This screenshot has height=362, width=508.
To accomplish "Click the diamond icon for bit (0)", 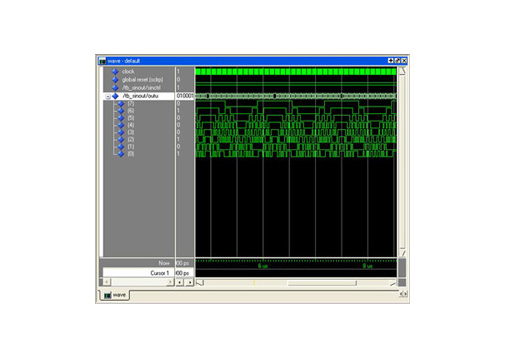I will tap(121, 154).
